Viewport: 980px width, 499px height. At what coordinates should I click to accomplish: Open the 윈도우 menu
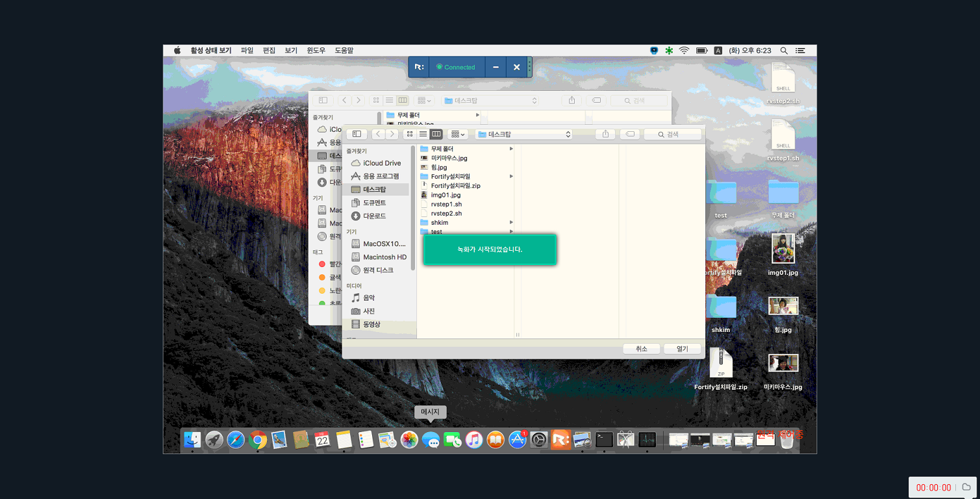tap(316, 50)
